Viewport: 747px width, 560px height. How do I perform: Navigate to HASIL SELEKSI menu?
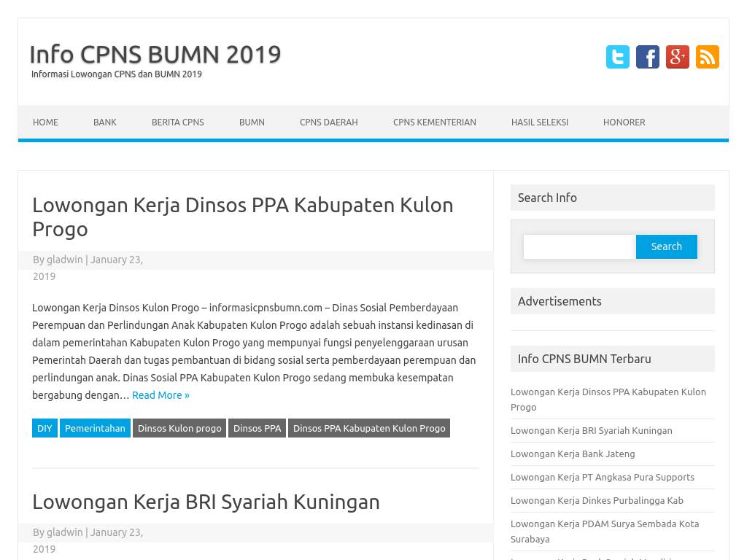coord(539,122)
